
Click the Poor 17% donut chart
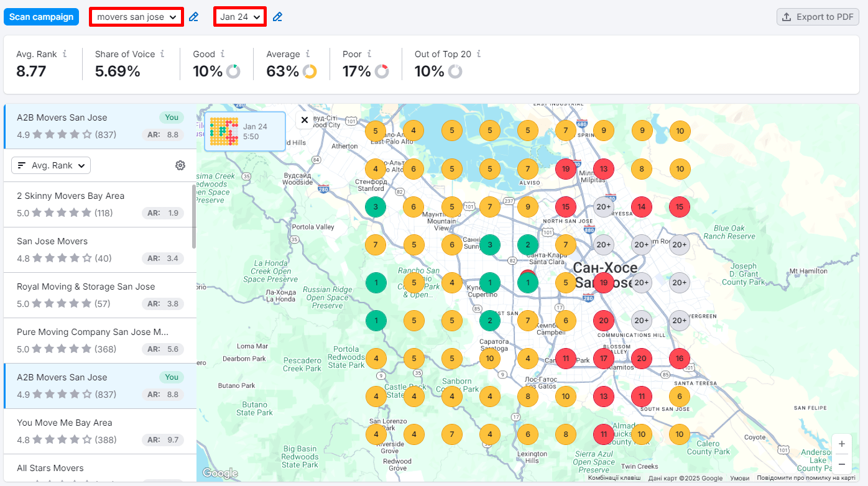click(x=382, y=71)
